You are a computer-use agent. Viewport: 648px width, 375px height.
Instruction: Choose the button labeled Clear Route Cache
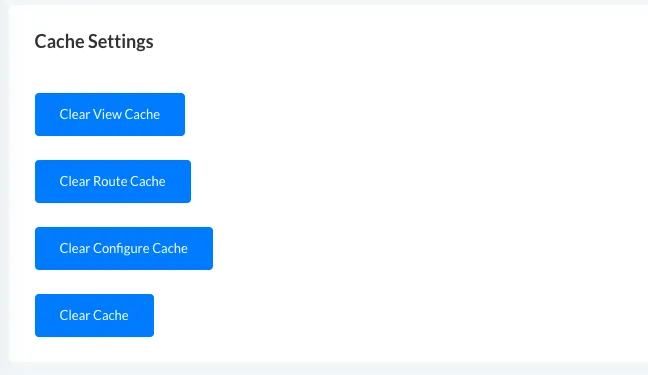click(x=113, y=182)
